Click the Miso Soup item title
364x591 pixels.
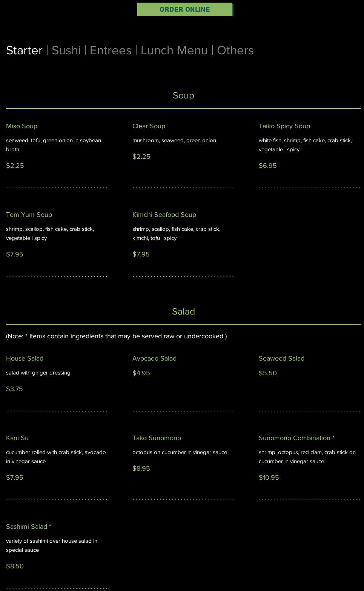click(x=22, y=126)
